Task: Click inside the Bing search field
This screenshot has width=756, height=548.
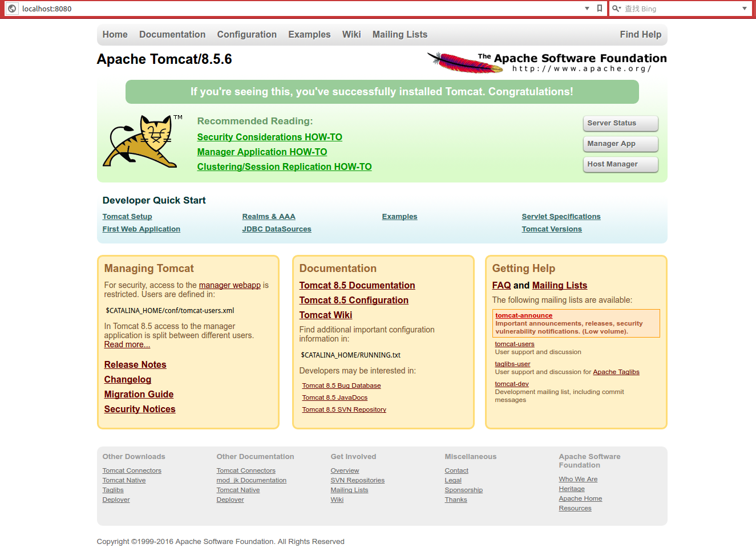Action: pyautogui.click(x=679, y=9)
